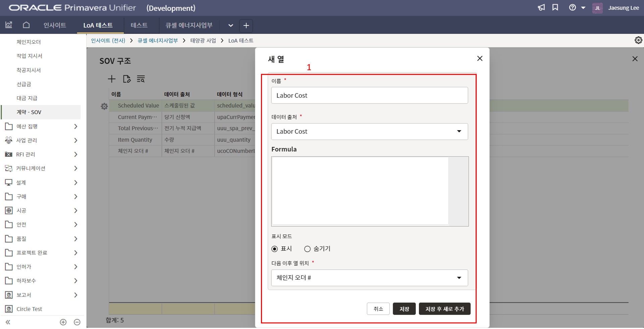This screenshot has width=644, height=329.
Task: Click the help question mark icon
Action: point(572,8)
